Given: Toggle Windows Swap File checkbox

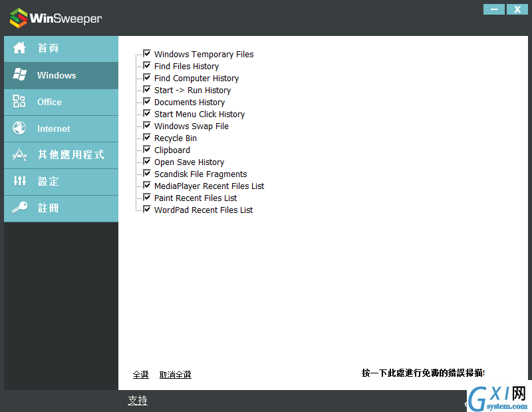Looking at the screenshot, I should pyautogui.click(x=147, y=125).
